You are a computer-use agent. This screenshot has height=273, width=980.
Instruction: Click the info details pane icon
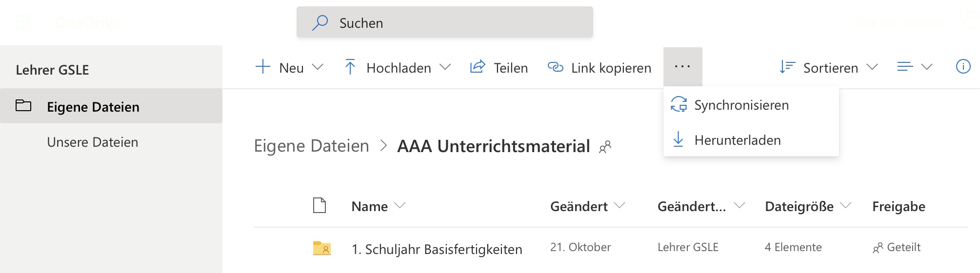coord(963,67)
